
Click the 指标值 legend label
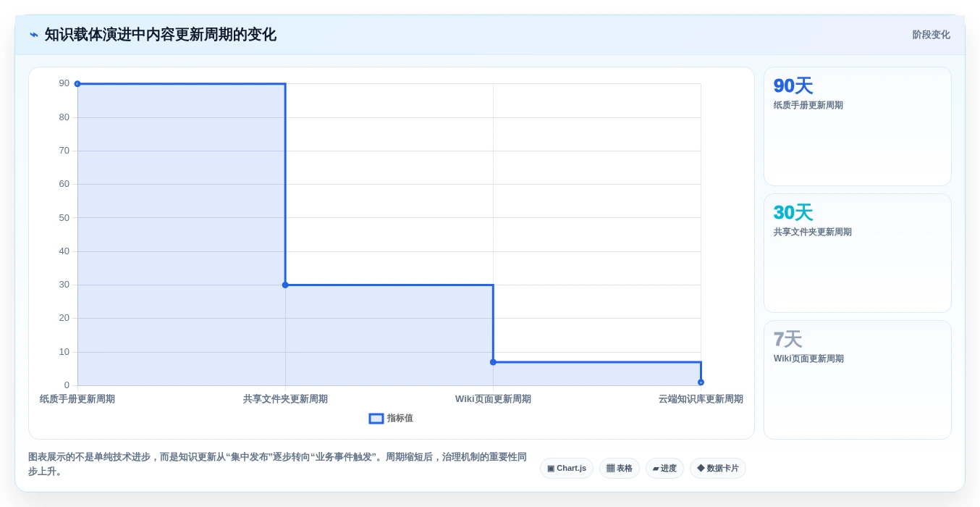tap(400, 419)
